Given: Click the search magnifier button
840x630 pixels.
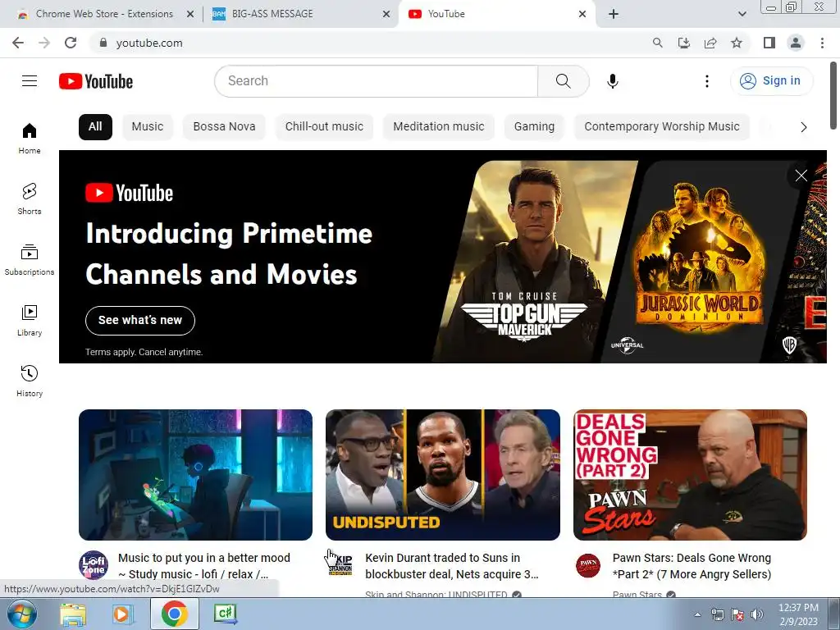Looking at the screenshot, I should tap(563, 81).
